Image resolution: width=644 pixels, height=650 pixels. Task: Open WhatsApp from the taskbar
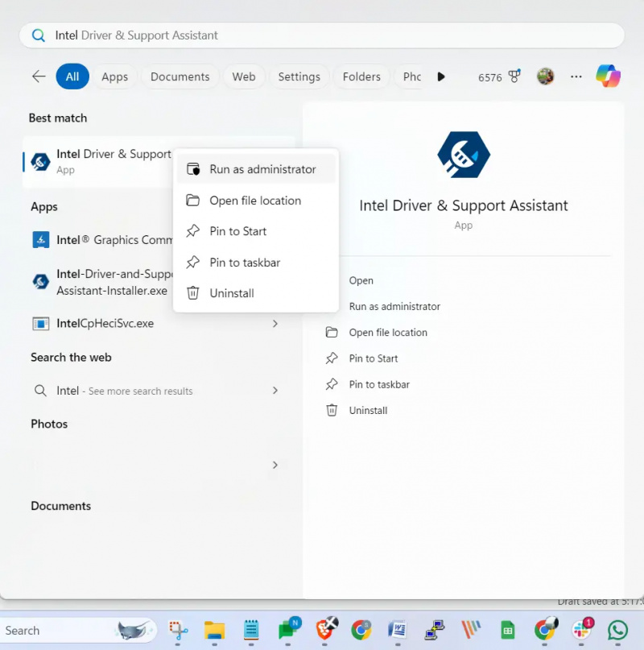pos(617,630)
